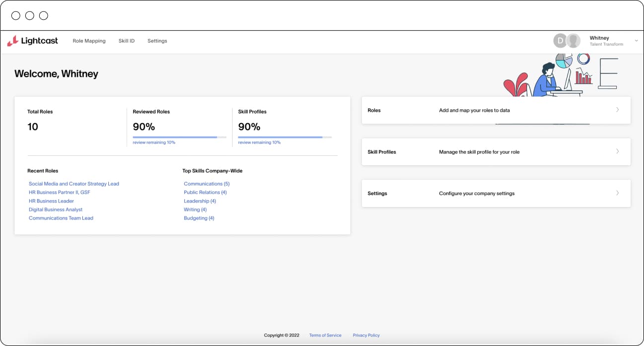This screenshot has height=346, width=644.
Task: Expand the Settings card chevron
Action: tap(617, 193)
